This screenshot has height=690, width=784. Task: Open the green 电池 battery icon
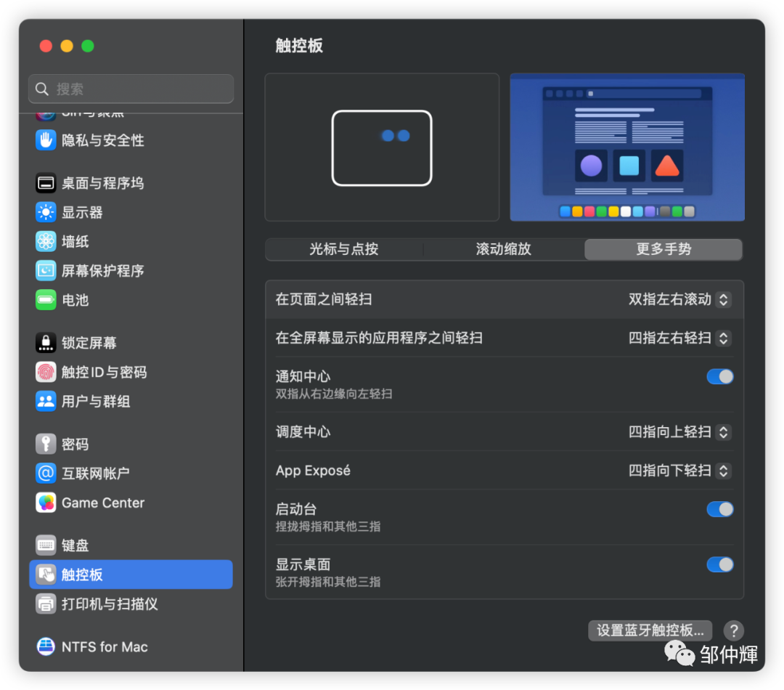click(x=46, y=300)
